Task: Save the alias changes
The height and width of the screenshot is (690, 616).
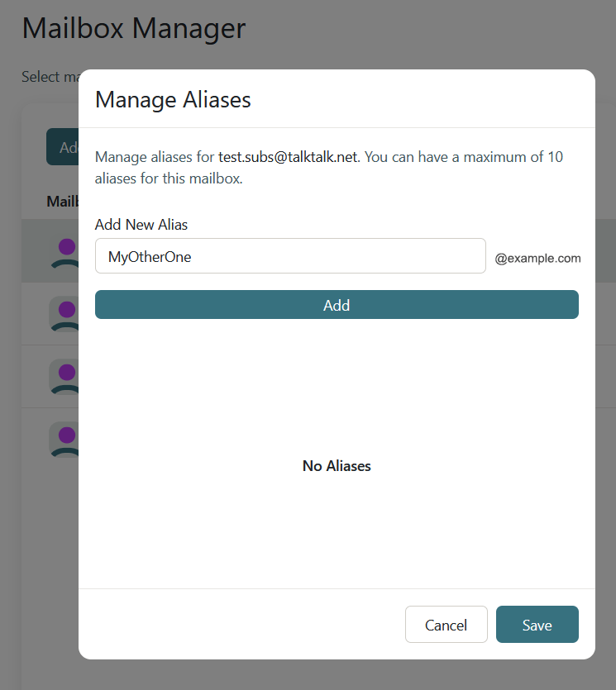Action: coord(537,625)
